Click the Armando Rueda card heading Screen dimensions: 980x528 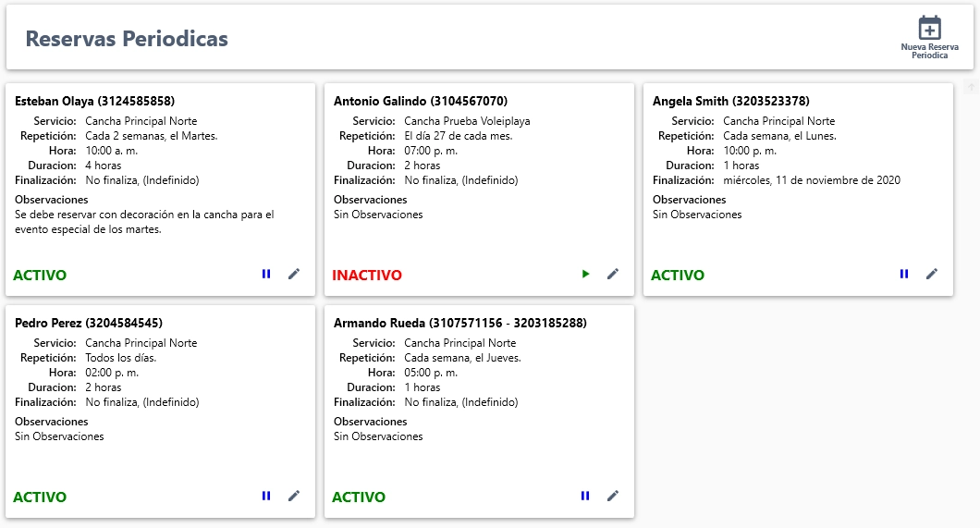coord(459,324)
